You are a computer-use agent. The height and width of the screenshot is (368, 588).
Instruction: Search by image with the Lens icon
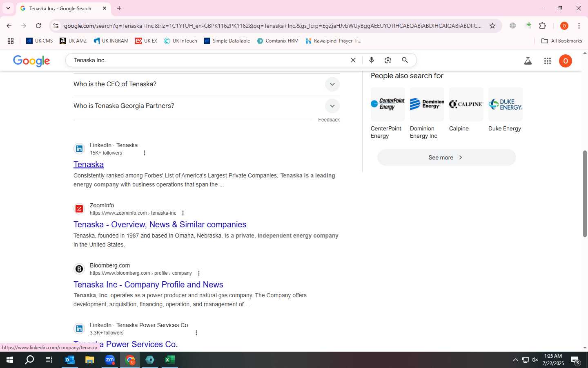point(388,60)
